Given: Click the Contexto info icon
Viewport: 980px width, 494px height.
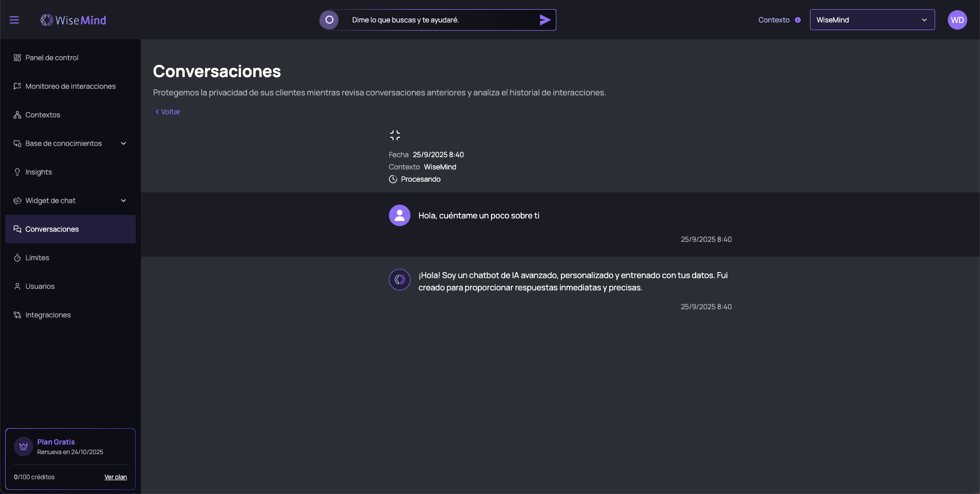Looking at the screenshot, I should tap(798, 20).
